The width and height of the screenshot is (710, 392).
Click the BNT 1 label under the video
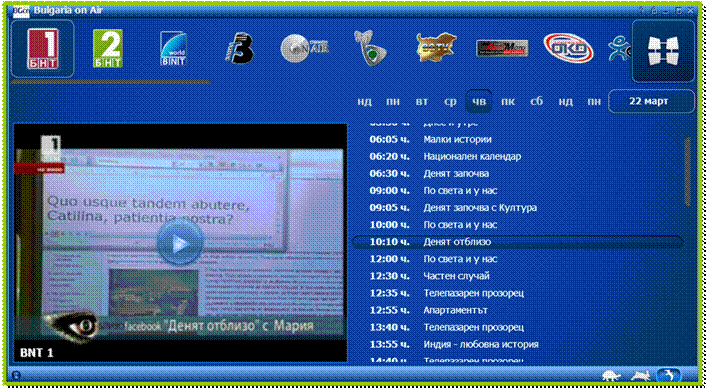point(36,353)
